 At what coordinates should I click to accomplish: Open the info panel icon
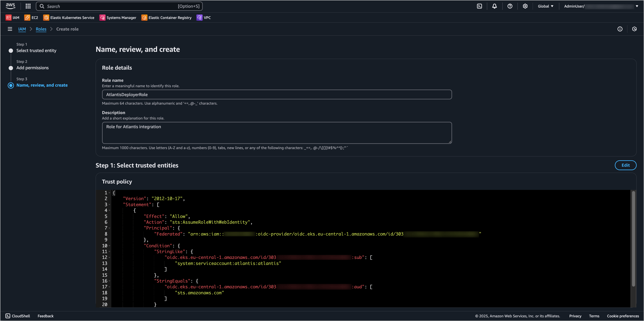(620, 29)
